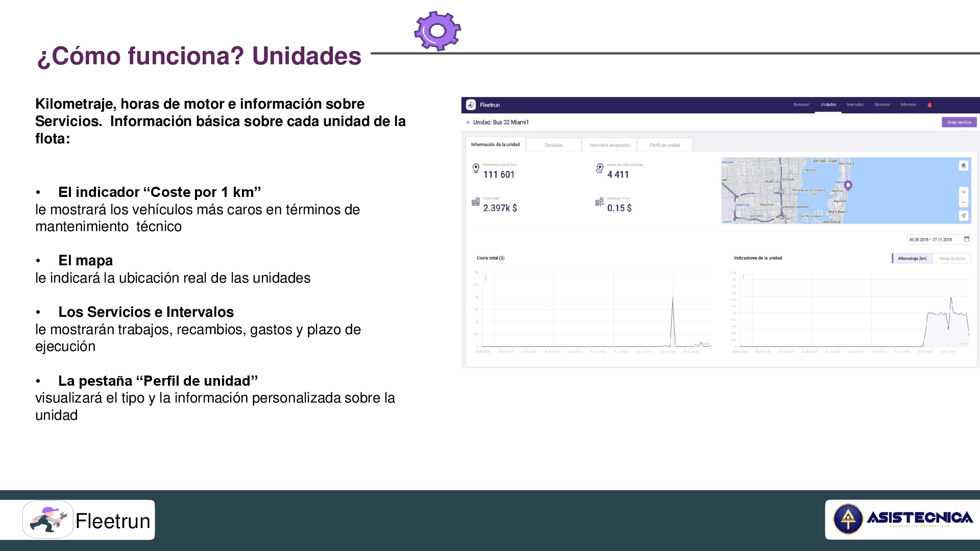Zoom in the map with plus button
The image size is (980, 551).
[x=963, y=192]
